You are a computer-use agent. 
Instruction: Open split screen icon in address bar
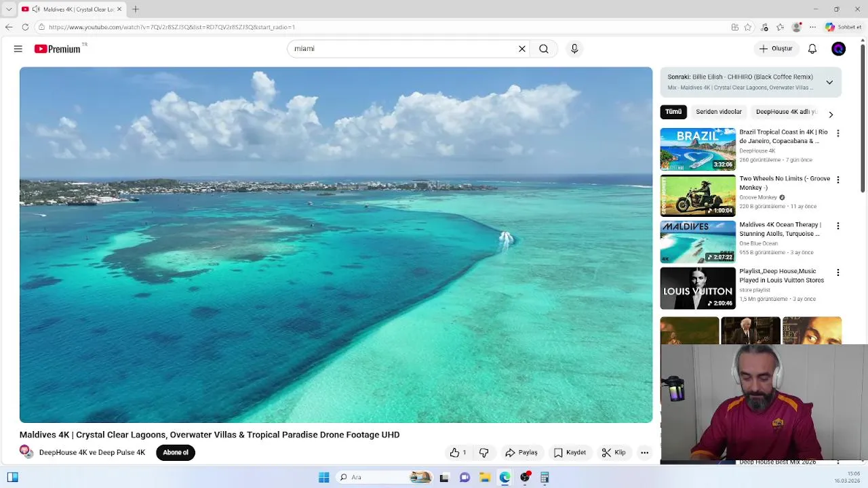click(735, 27)
